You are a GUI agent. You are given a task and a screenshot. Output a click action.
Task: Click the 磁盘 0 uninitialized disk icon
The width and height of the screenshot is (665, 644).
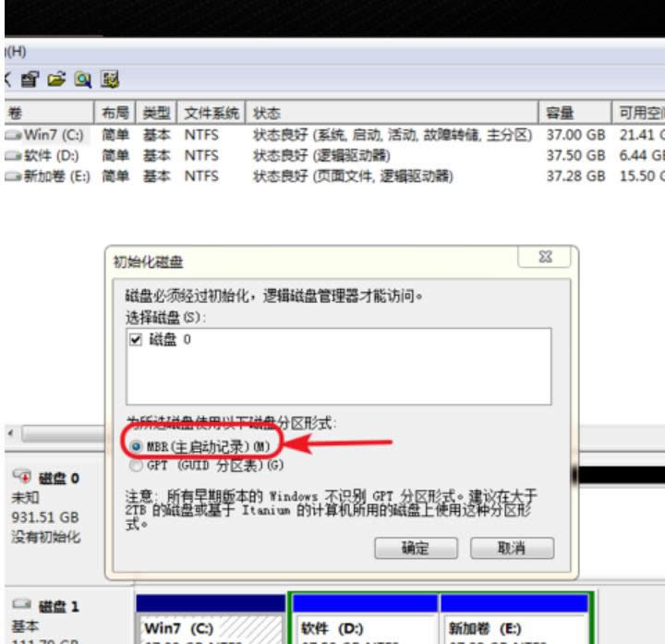click(22, 478)
